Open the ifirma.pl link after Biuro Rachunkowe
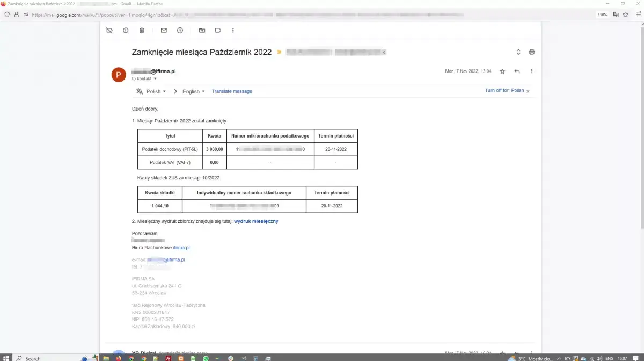The image size is (644, 361). (x=181, y=248)
